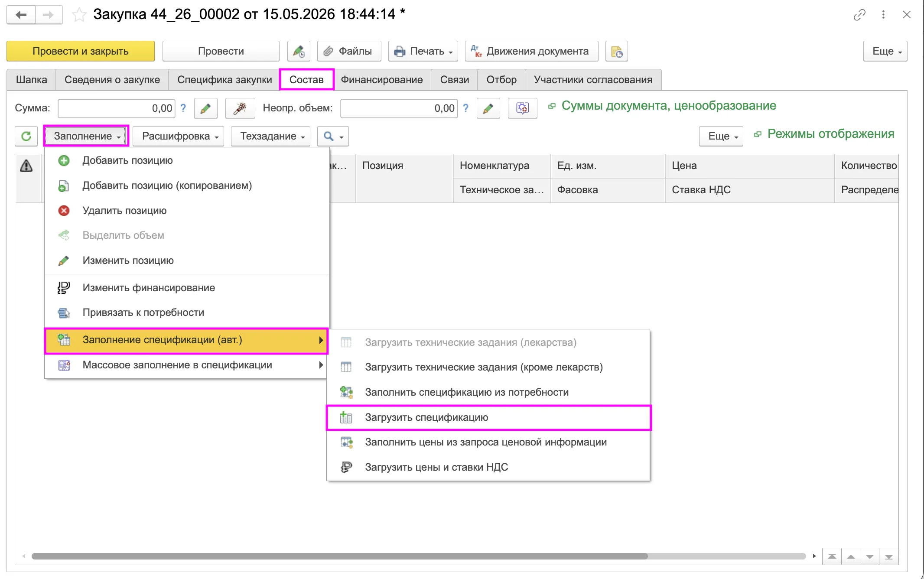Open the Заполнение dropdown
The height and width of the screenshot is (579, 924).
coord(86,136)
